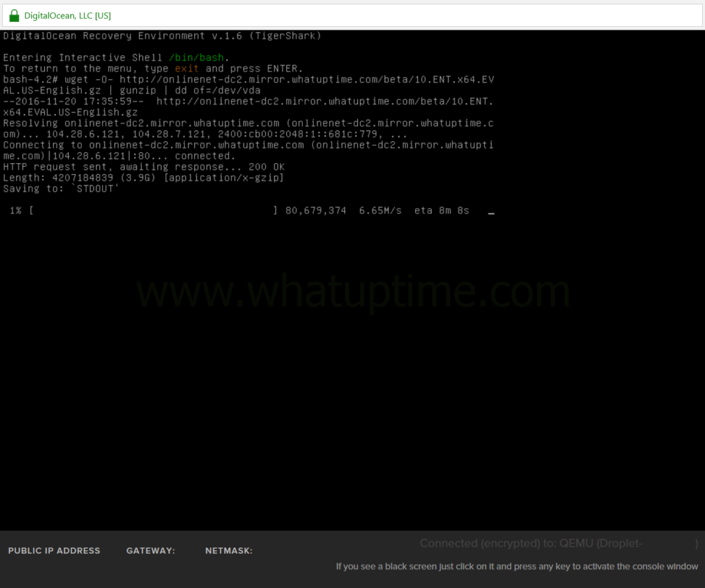Click the "200 OK" HTTP response text
Viewport: 705px width, 588px height.
point(266,167)
